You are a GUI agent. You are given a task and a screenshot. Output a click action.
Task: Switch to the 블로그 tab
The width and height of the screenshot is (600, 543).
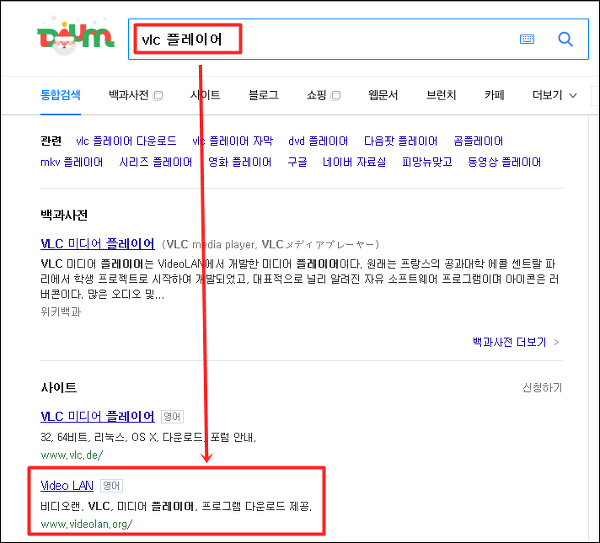coord(263,95)
